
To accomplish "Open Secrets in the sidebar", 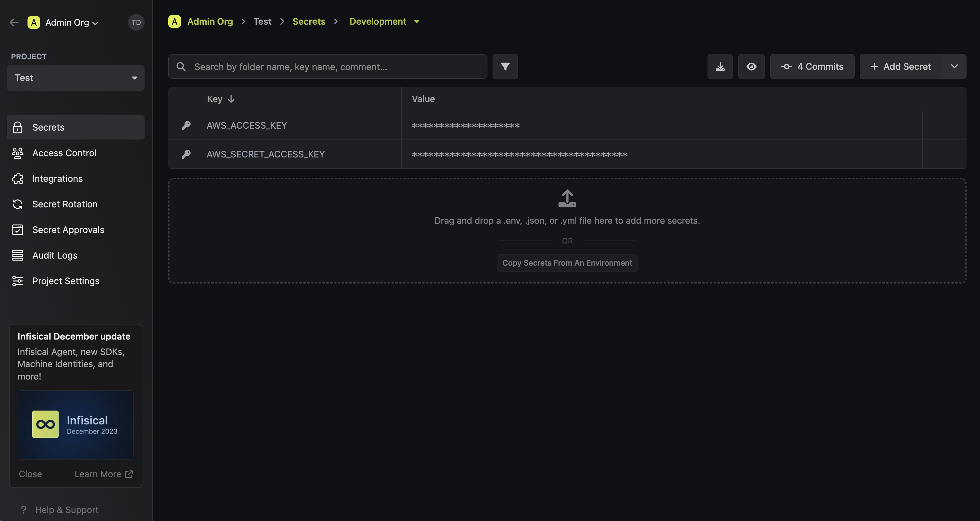I will coord(76,127).
